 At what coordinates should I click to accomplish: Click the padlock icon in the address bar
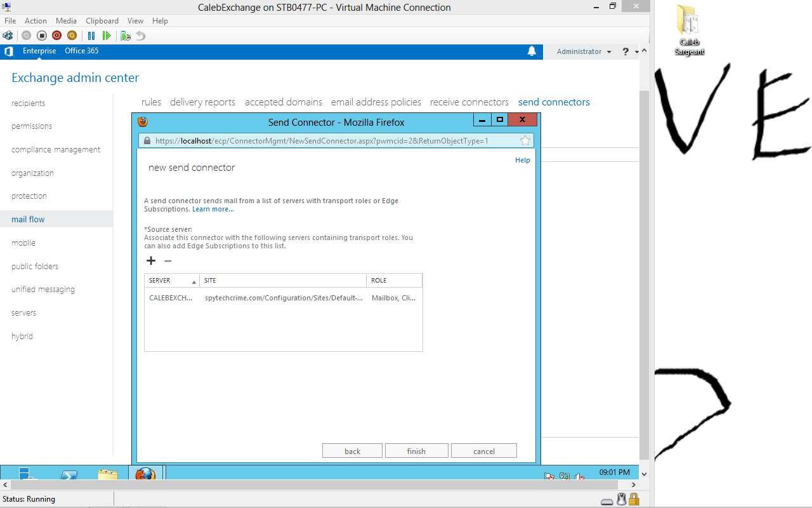coord(147,141)
